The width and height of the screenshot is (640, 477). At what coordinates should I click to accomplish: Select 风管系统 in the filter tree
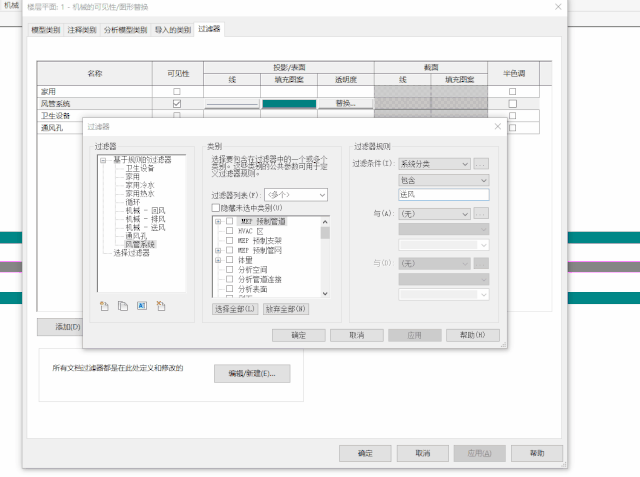[140, 244]
